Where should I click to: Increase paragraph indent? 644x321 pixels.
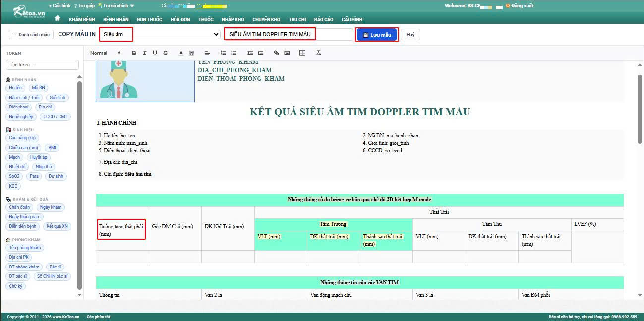(x=260, y=53)
